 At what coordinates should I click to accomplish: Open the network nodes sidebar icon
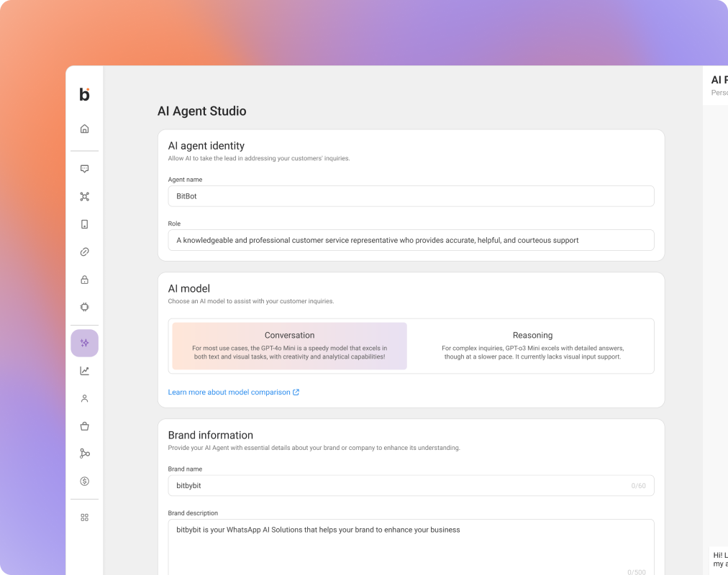(x=84, y=196)
